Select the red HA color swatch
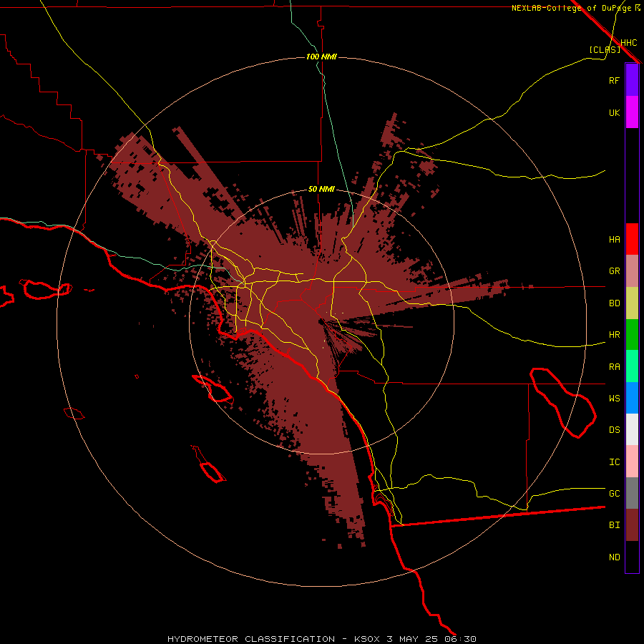The image size is (644, 644). point(632,239)
